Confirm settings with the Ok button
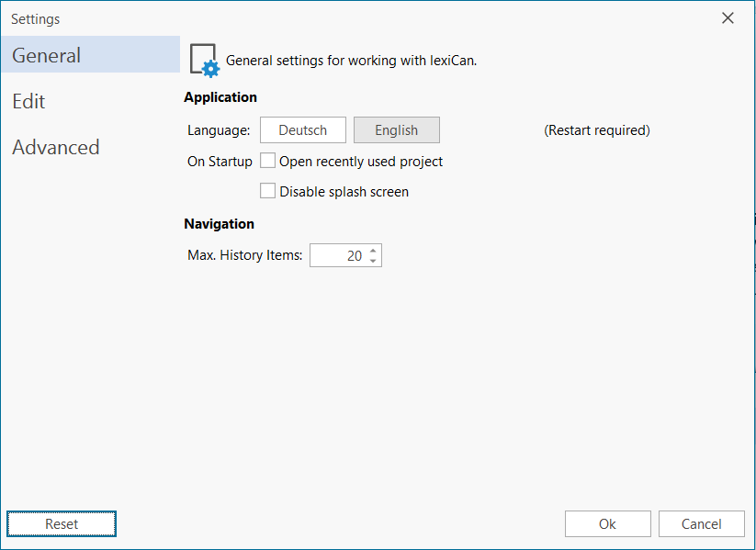This screenshot has width=756, height=550. [607, 523]
